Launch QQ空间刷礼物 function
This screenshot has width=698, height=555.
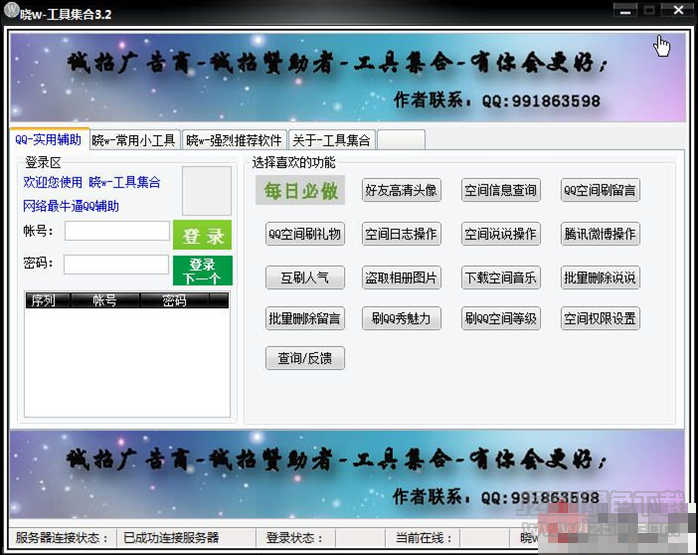tap(304, 234)
